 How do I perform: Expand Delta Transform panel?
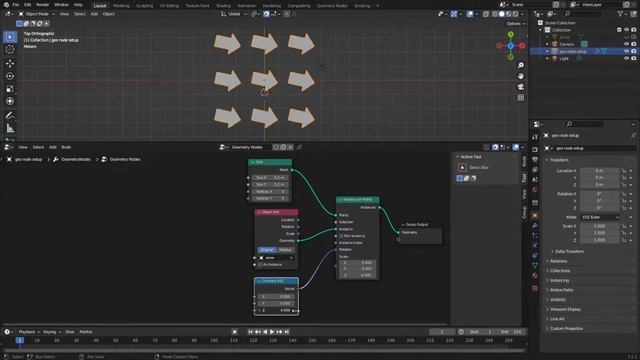[569, 251]
